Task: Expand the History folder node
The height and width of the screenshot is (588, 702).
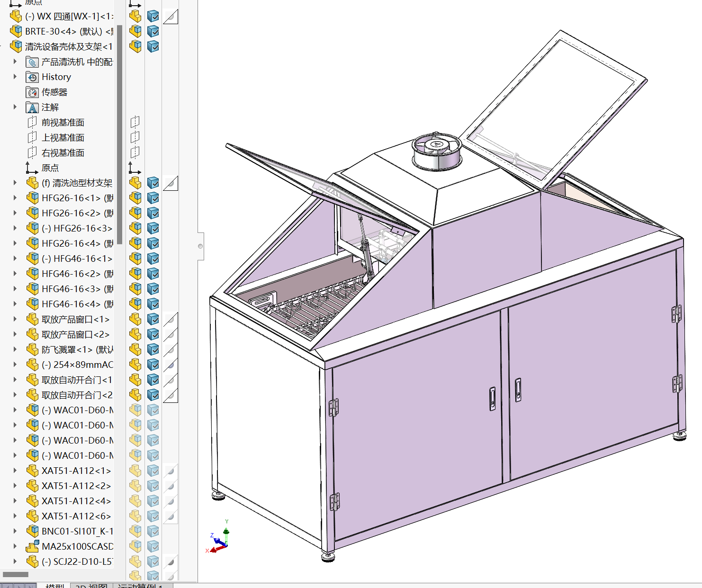Action: (15, 77)
